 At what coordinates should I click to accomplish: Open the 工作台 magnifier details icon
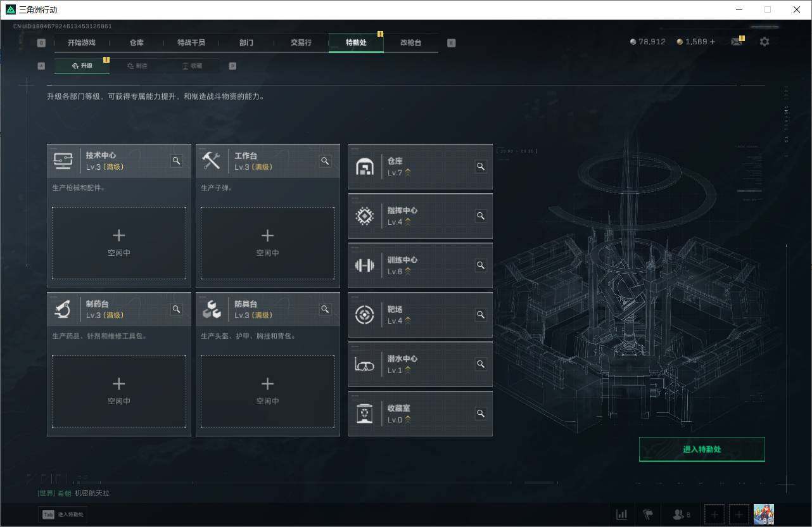tap(325, 161)
